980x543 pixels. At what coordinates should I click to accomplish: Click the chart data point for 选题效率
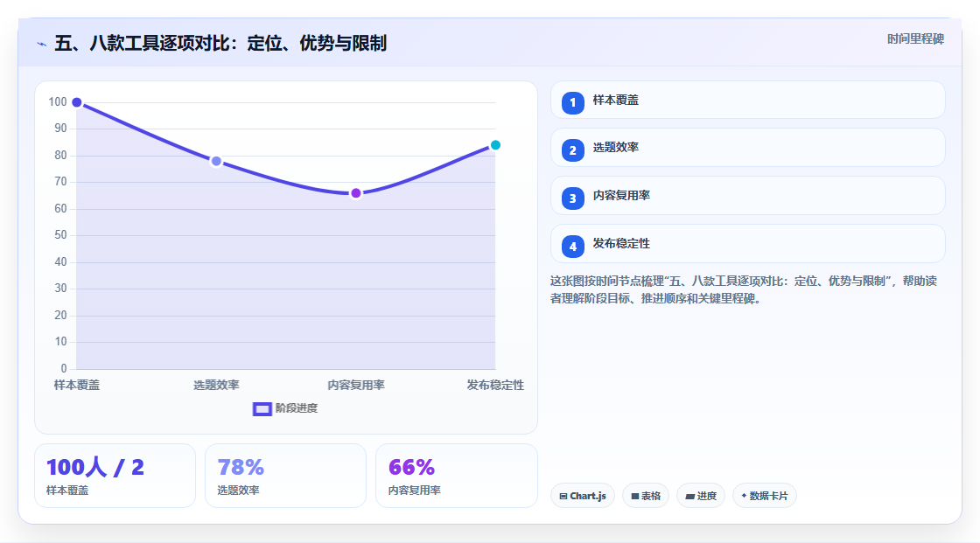pyautogui.click(x=216, y=161)
